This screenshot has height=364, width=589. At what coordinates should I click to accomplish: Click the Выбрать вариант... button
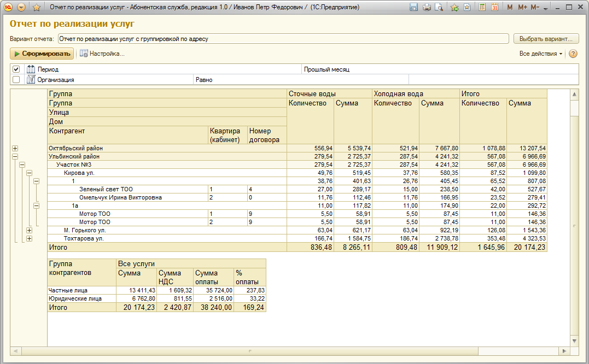(545, 39)
